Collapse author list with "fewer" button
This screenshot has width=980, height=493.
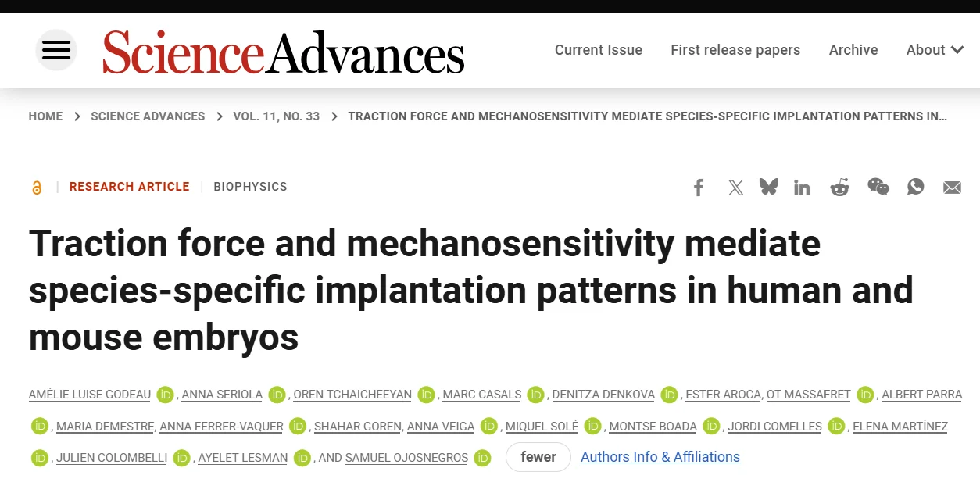pos(538,457)
